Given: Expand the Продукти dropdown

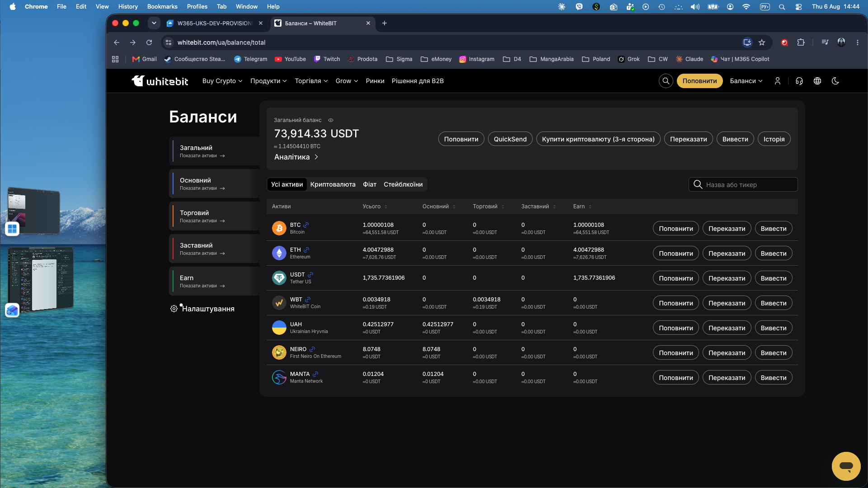Looking at the screenshot, I should (x=268, y=81).
